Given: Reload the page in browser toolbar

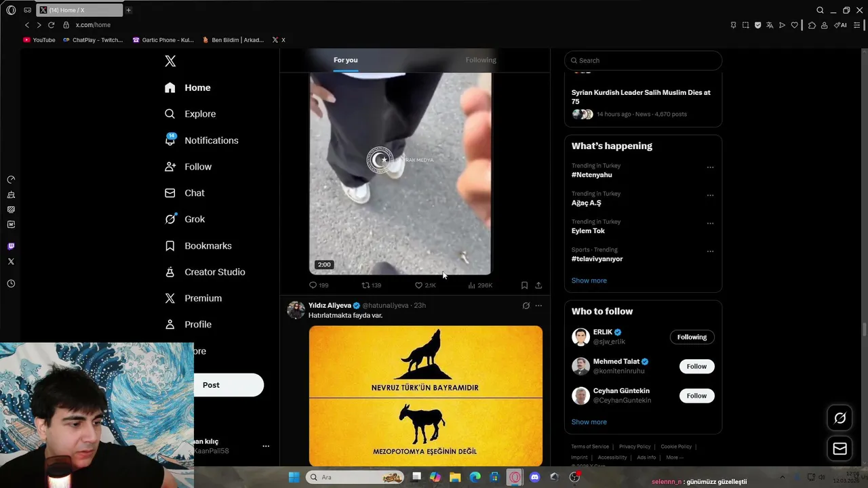Looking at the screenshot, I should point(51,25).
